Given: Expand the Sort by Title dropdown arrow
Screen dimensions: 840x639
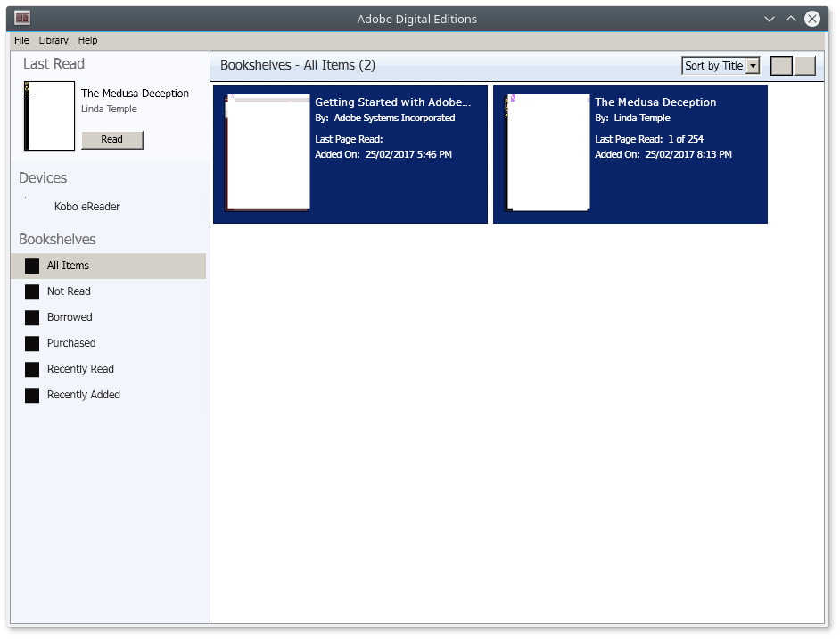Looking at the screenshot, I should (x=753, y=66).
